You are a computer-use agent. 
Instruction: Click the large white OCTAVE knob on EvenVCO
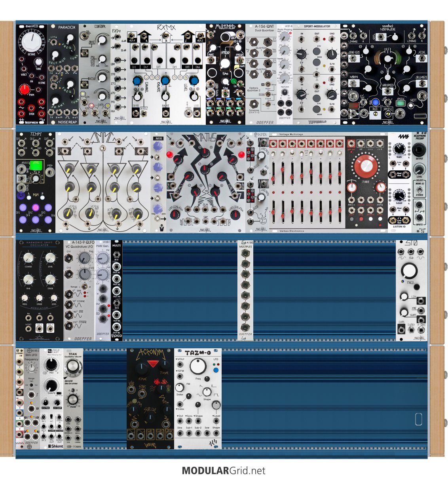31,42
